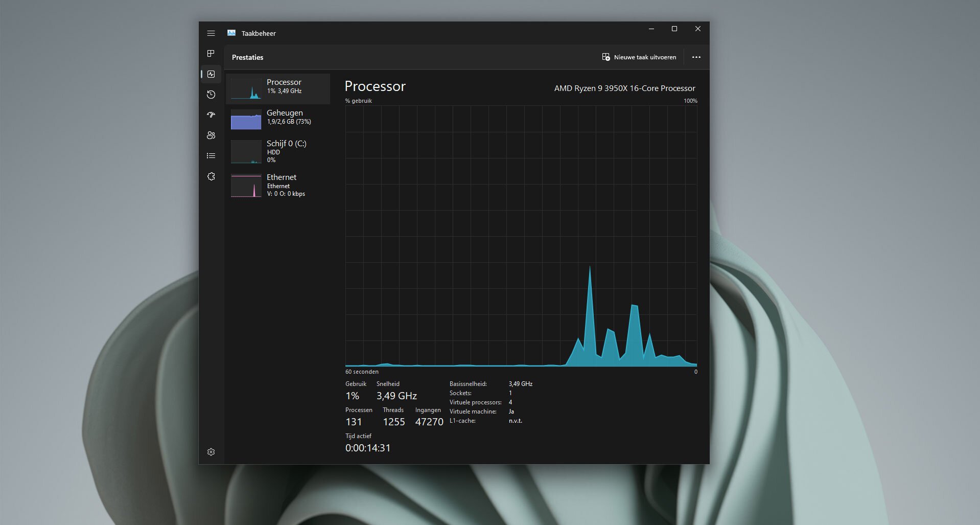980x525 pixels.
Task: Click Nieuwe taak uitvoeren button
Action: pos(639,57)
